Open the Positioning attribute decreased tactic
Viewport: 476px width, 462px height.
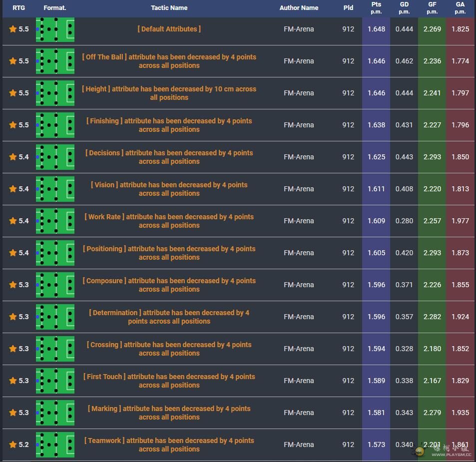pyautogui.click(x=169, y=253)
